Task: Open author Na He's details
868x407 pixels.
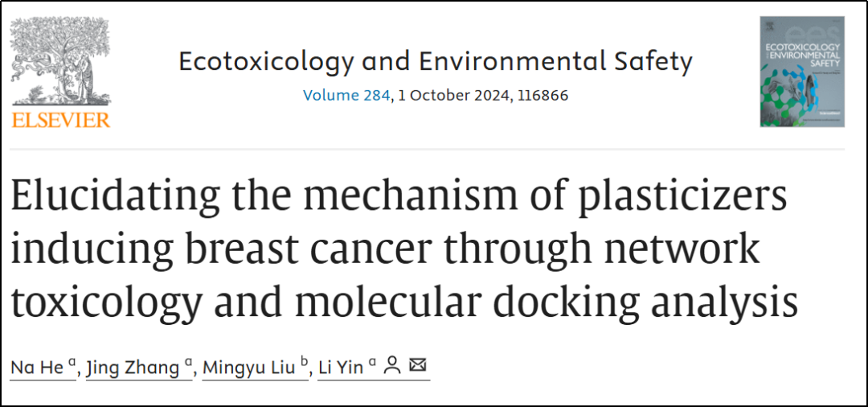Action: tap(36, 368)
